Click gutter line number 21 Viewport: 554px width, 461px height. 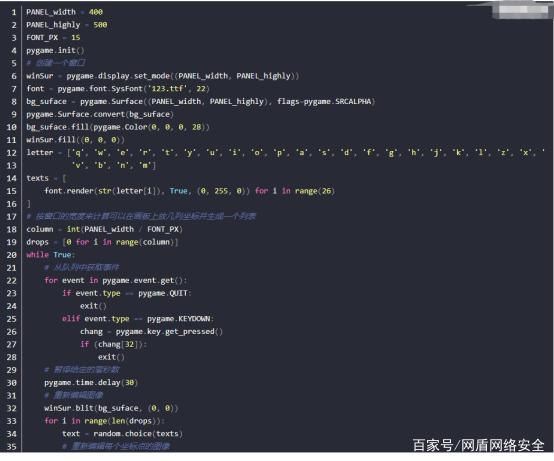[x=11, y=268]
